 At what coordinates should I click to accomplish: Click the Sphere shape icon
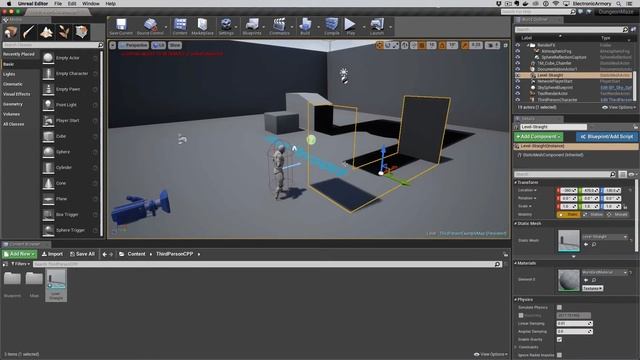pyautogui.click(x=48, y=152)
